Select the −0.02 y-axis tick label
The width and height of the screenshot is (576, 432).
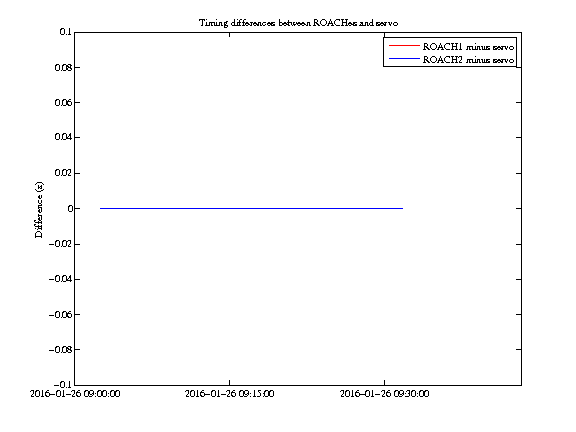pyautogui.click(x=60, y=244)
